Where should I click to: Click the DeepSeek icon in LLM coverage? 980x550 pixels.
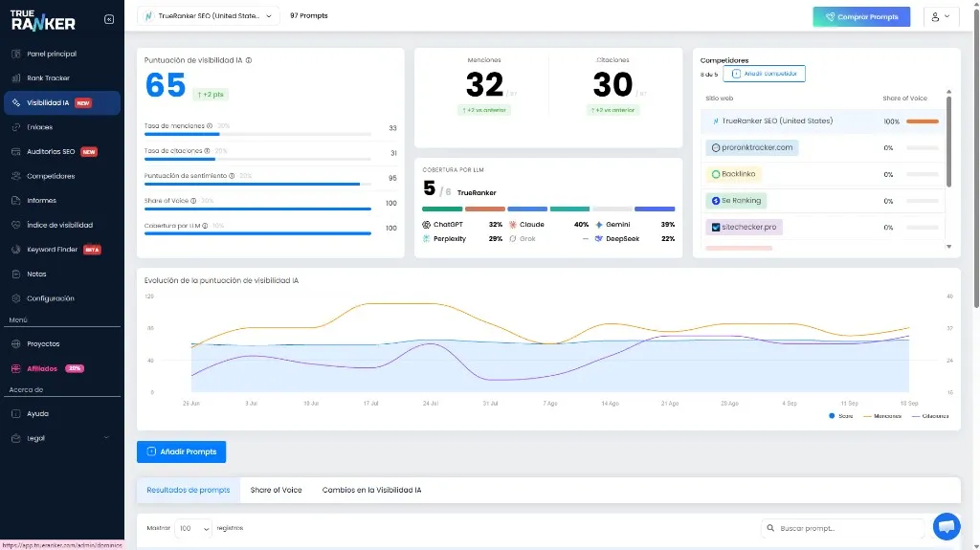pos(599,239)
